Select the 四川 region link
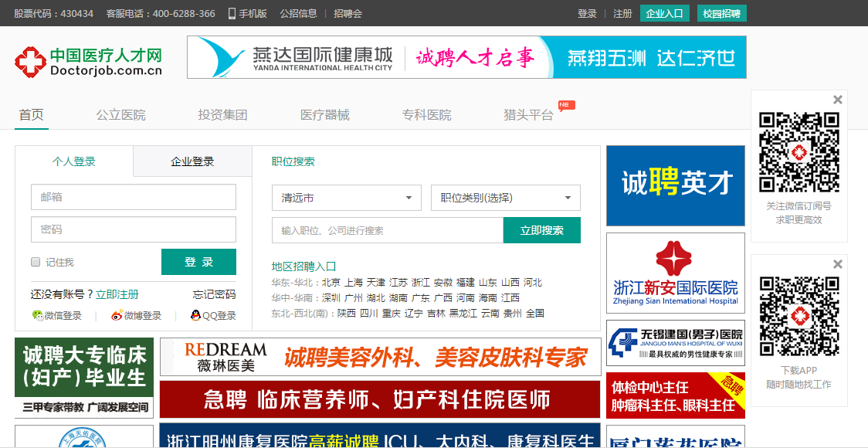The image size is (868, 448). point(368,314)
